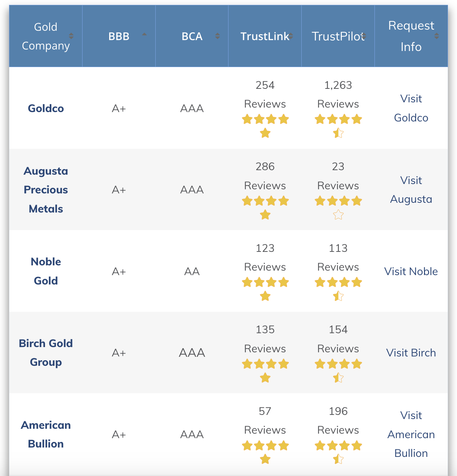Image resolution: width=457 pixels, height=476 pixels.
Task: Follow the Visit Augusta link
Action: click(411, 190)
